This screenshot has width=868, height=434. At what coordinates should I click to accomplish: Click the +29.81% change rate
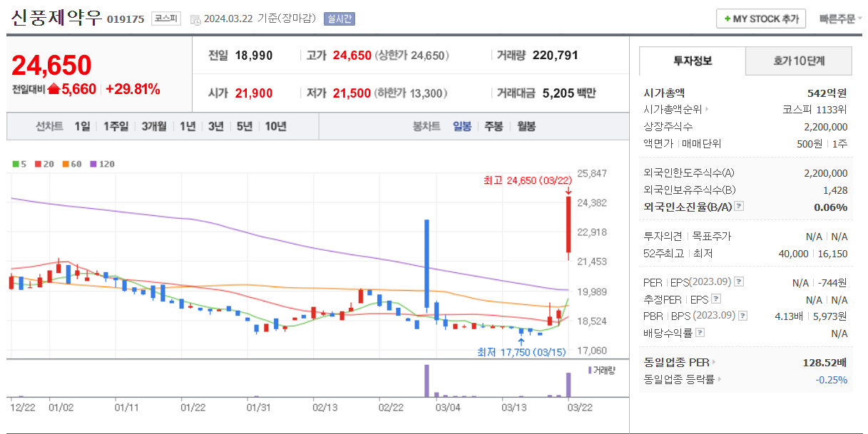(x=133, y=89)
